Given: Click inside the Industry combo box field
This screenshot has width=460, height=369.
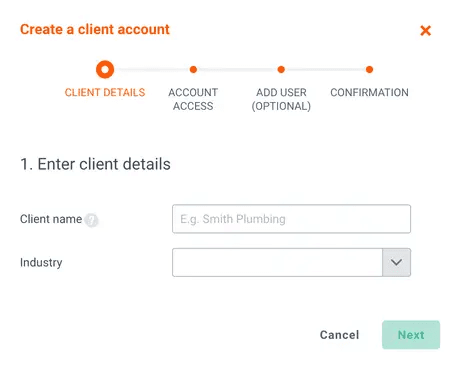Looking at the screenshot, I should coord(277,262).
